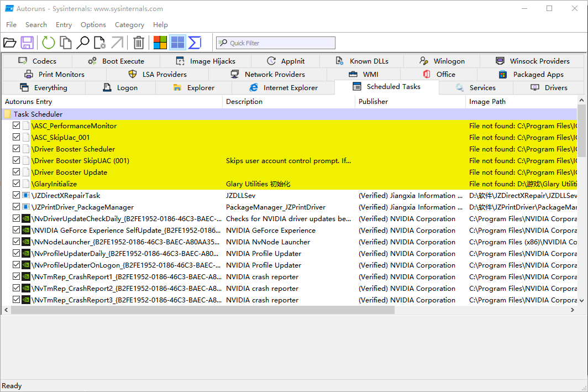Disable the Driver Booster Update entry

[x=16, y=172]
